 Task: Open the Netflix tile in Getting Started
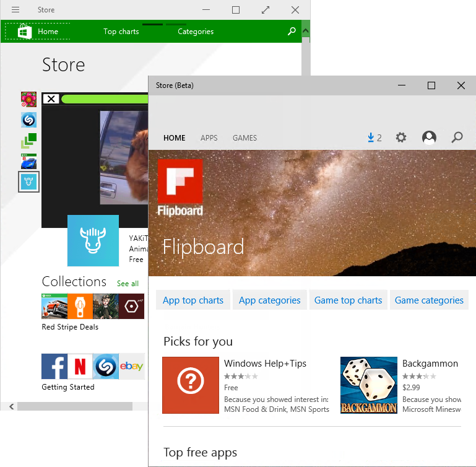click(x=80, y=366)
